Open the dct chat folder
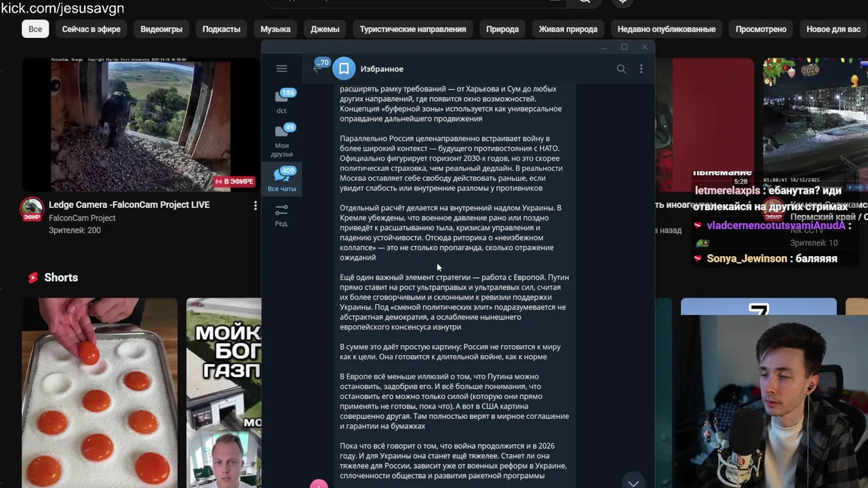Screen dimensions: 868x488 pos(281,102)
